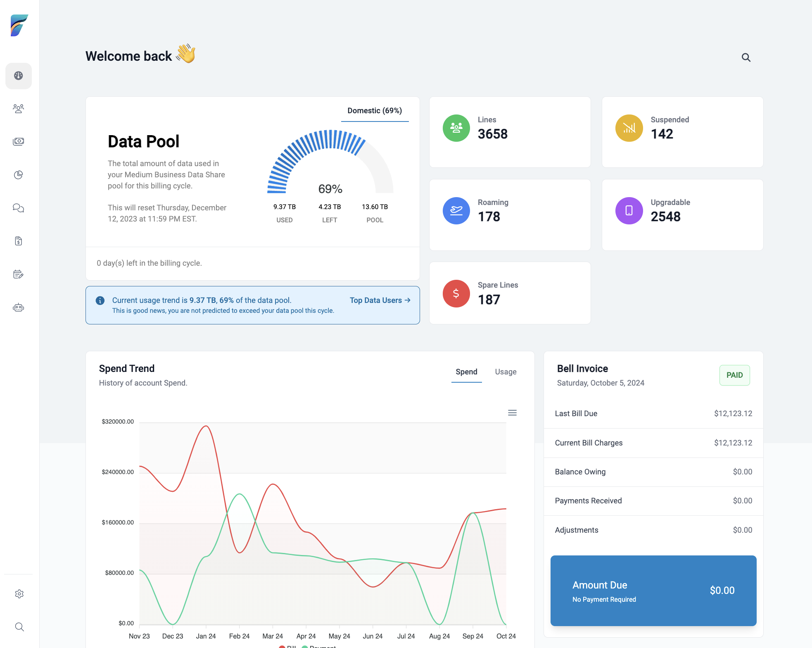Open the money bills sidebar icon
The width and height of the screenshot is (812, 648).
tap(19, 142)
